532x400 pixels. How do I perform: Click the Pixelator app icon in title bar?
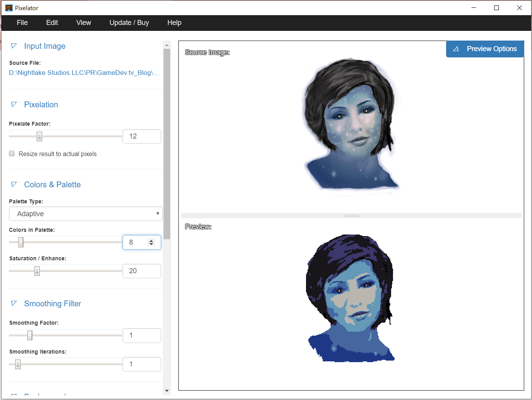pyautogui.click(x=9, y=8)
